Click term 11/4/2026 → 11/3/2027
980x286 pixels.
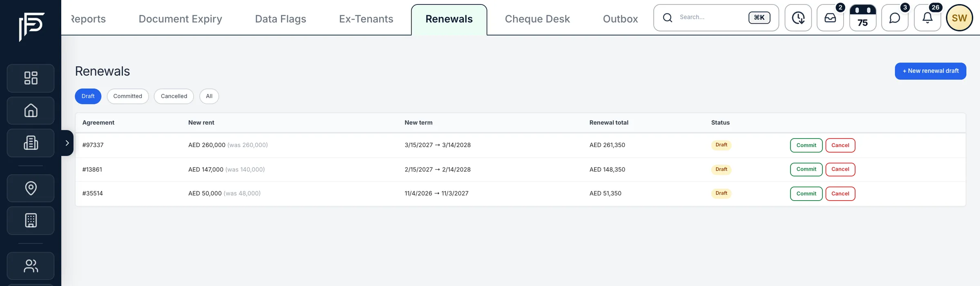click(x=437, y=193)
